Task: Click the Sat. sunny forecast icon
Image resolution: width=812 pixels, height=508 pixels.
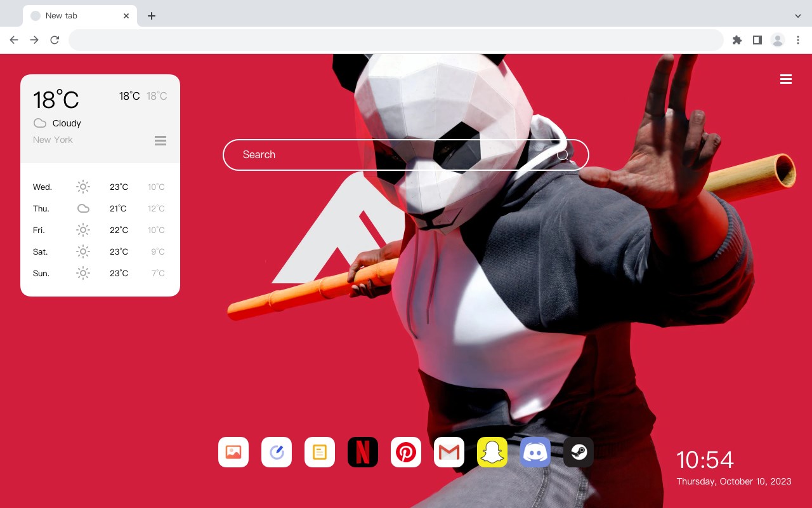Action: tap(83, 251)
